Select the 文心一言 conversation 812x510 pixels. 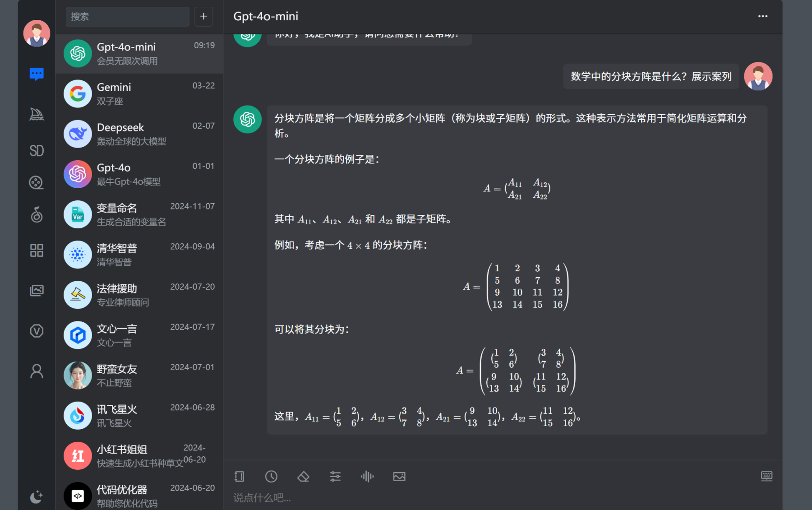(139, 334)
